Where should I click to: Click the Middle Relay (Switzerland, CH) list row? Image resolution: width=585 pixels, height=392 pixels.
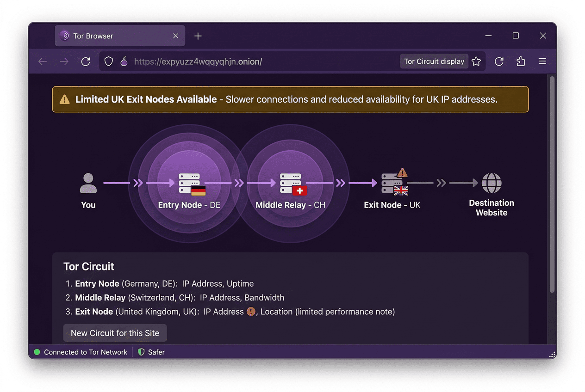(175, 298)
